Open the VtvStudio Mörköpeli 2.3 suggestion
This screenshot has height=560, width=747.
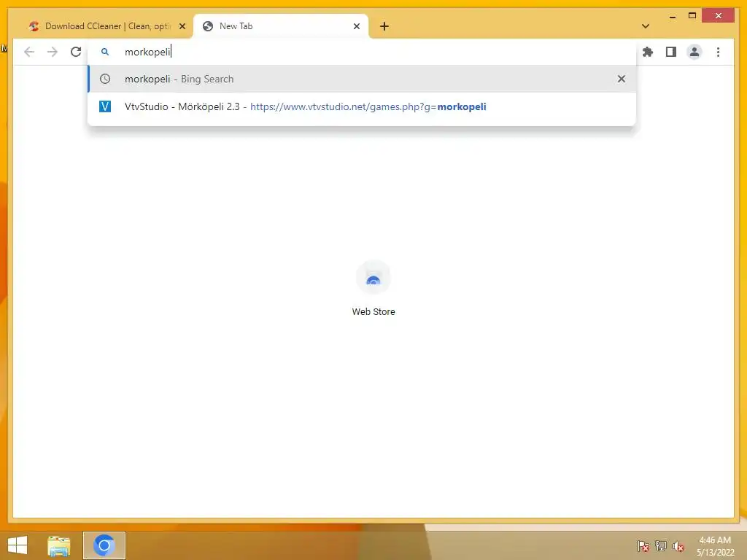[362, 106]
